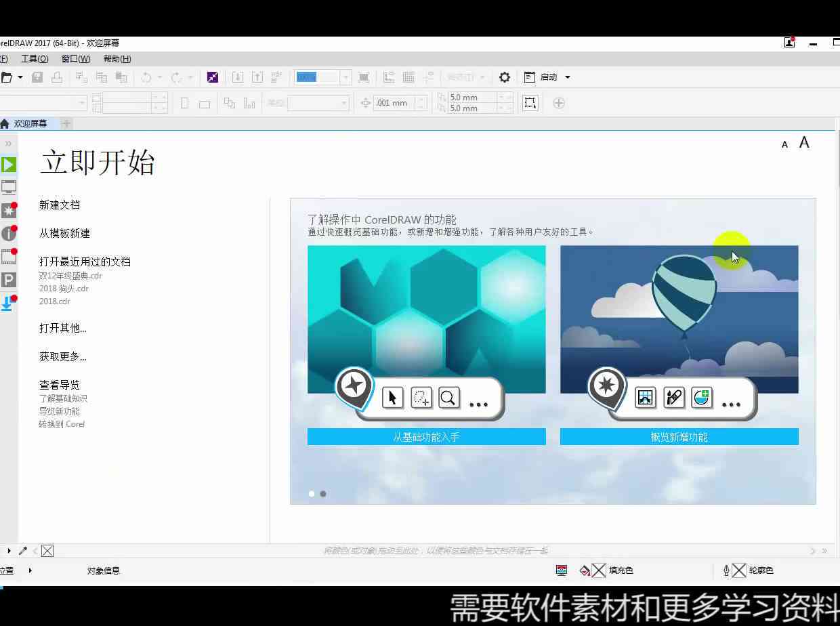840x626 pixels.
Task: Click the balloon new features thumbnail
Action: click(x=679, y=319)
